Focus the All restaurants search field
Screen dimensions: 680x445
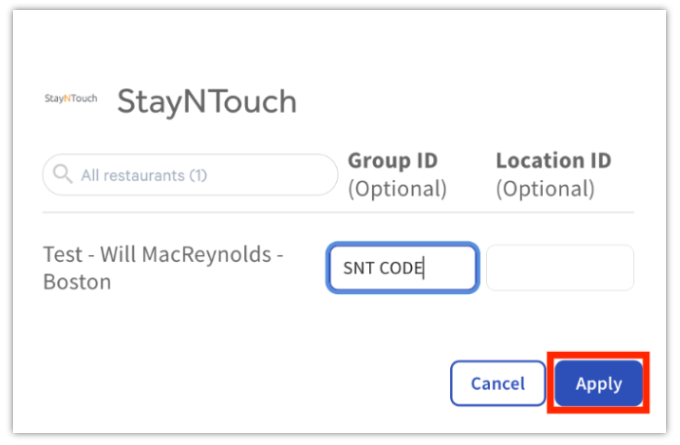click(200, 175)
